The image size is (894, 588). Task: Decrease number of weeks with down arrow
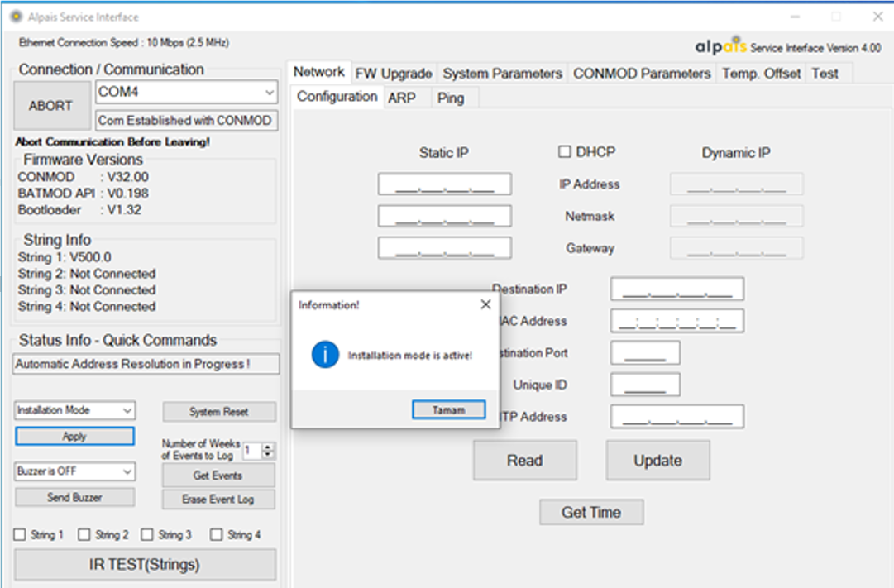click(268, 455)
